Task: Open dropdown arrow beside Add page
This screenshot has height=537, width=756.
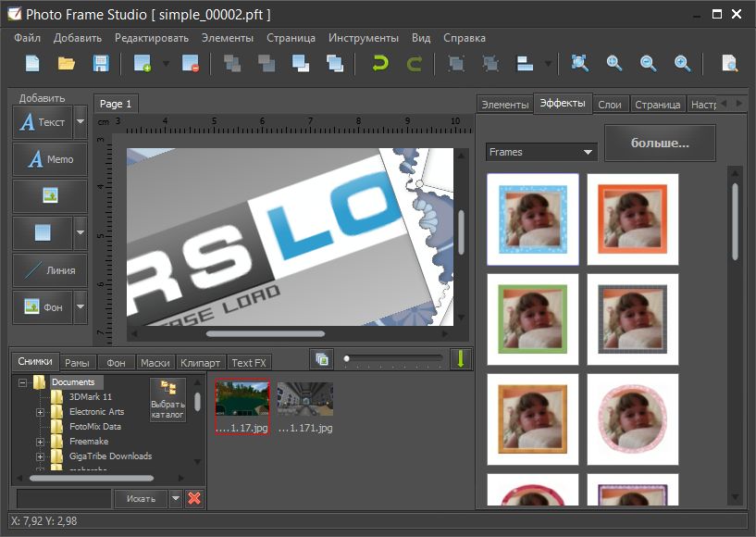Action: point(166,64)
